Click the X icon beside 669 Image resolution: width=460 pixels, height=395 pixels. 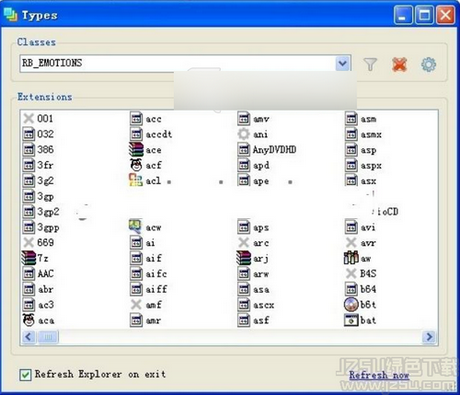tap(29, 242)
